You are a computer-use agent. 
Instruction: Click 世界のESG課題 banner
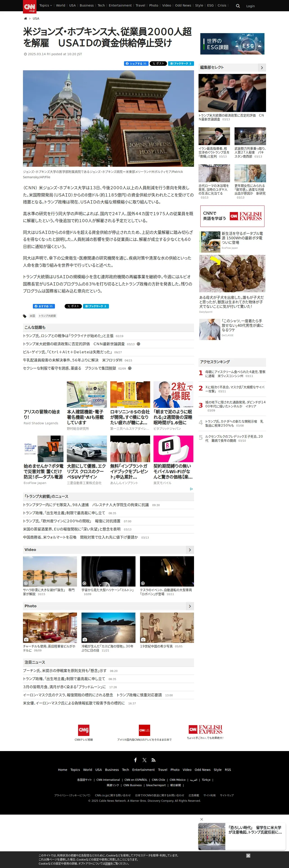(x=232, y=44)
